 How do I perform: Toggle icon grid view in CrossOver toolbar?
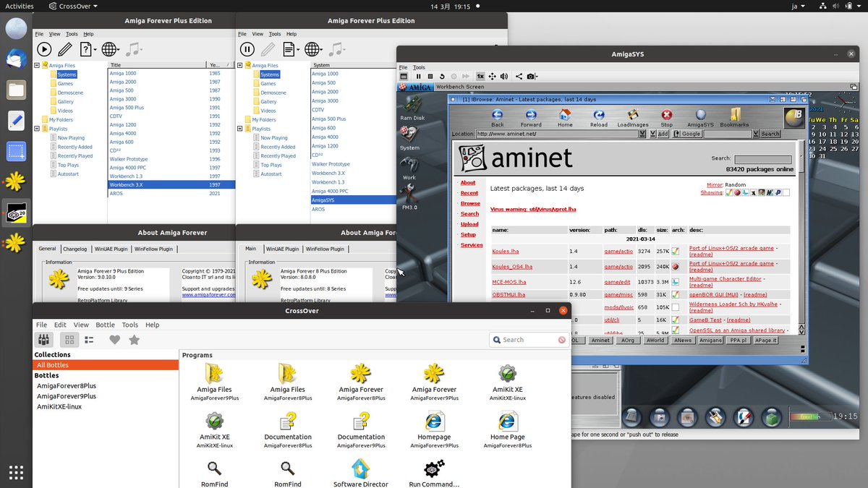point(69,340)
